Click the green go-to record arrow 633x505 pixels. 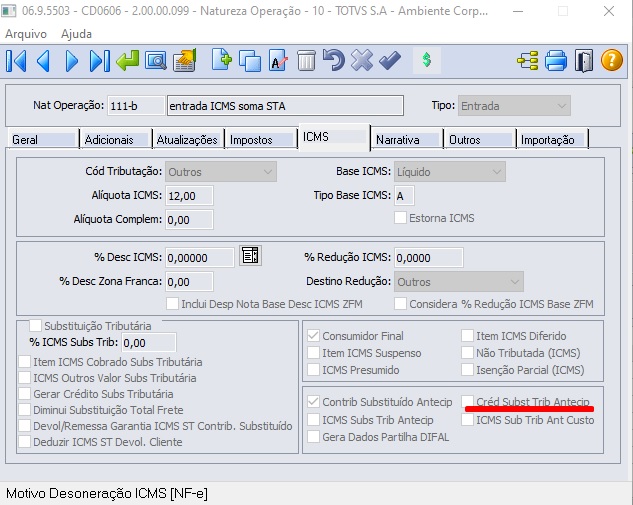click(x=127, y=61)
